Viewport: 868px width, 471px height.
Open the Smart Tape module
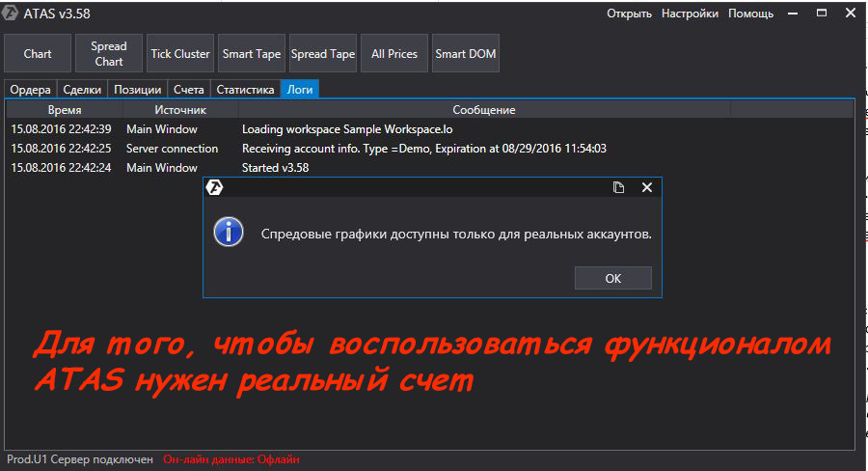[x=252, y=53]
